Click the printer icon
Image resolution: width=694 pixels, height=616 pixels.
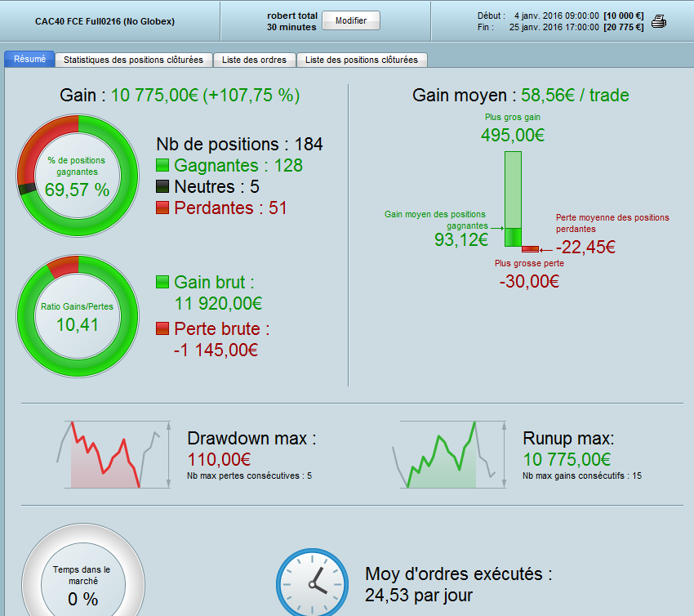pyautogui.click(x=658, y=21)
